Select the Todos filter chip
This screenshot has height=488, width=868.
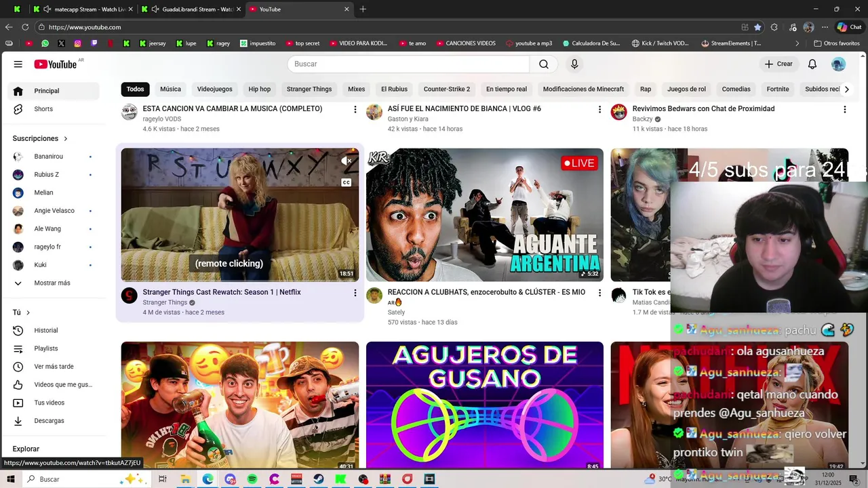pos(135,89)
